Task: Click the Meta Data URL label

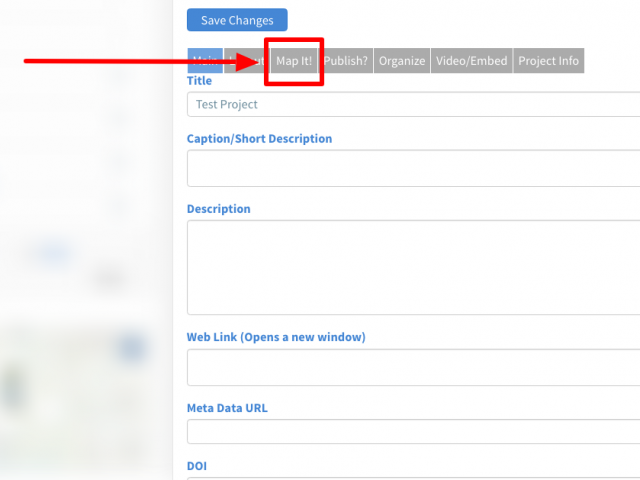Action: pos(227,408)
